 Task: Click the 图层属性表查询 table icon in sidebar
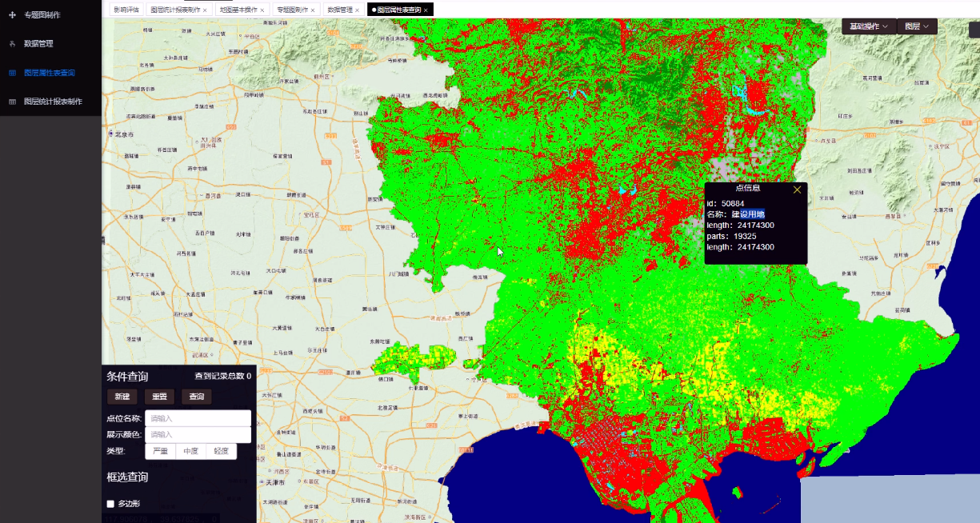[x=12, y=73]
